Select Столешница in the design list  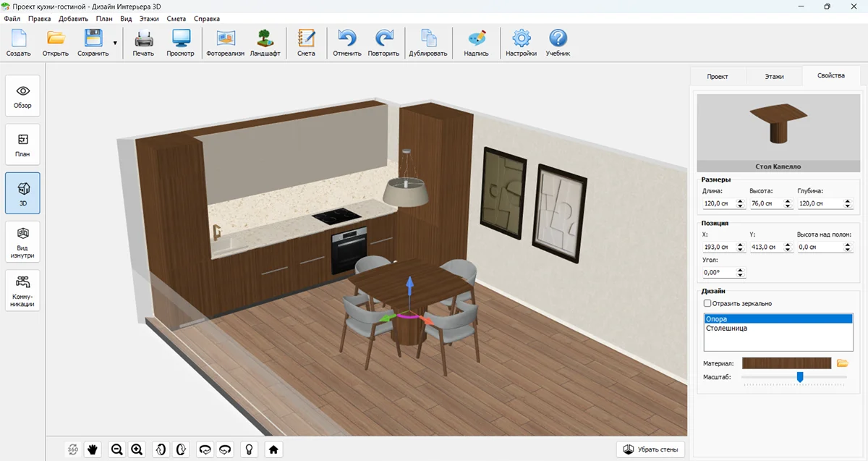pyautogui.click(x=726, y=329)
